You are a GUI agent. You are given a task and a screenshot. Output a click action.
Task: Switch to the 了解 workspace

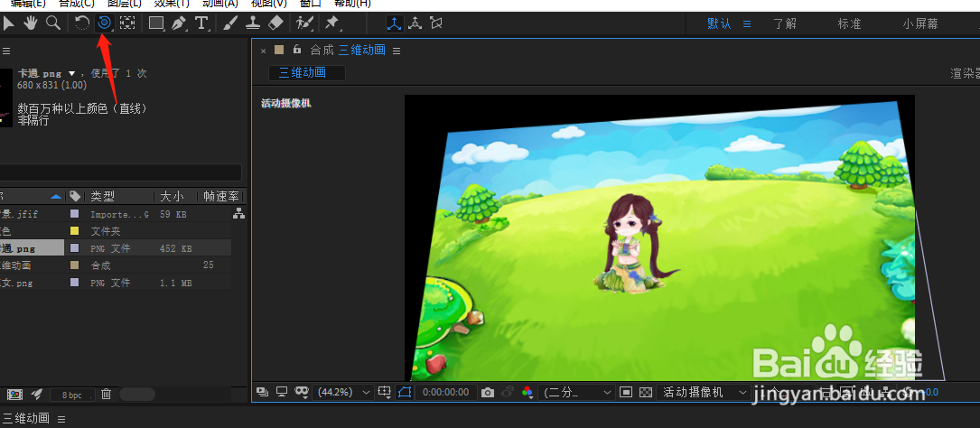[x=785, y=23]
